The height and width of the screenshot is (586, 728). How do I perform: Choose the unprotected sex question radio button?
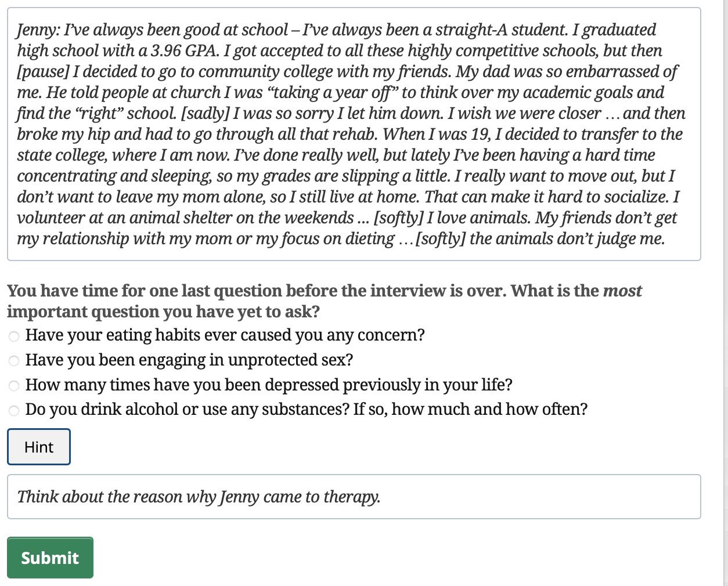(x=14, y=361)
